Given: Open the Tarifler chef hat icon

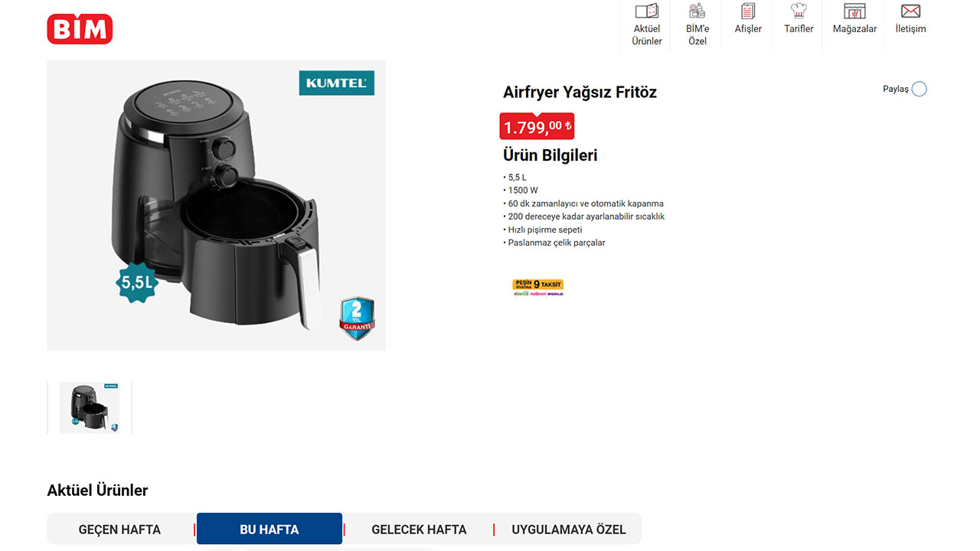Looking at the screenshot, I should (799, 11).
